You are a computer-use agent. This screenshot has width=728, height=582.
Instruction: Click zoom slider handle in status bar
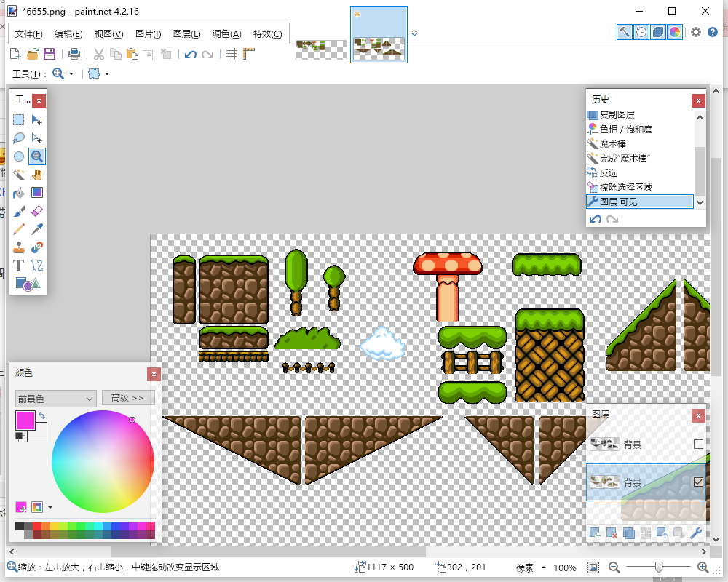[x=659, y=567]
